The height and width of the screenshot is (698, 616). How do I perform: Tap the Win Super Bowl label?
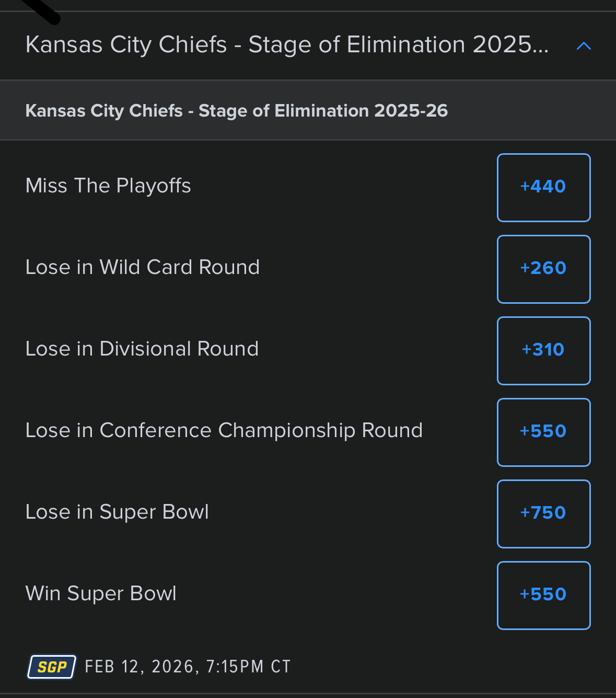(x=101, y=594)
